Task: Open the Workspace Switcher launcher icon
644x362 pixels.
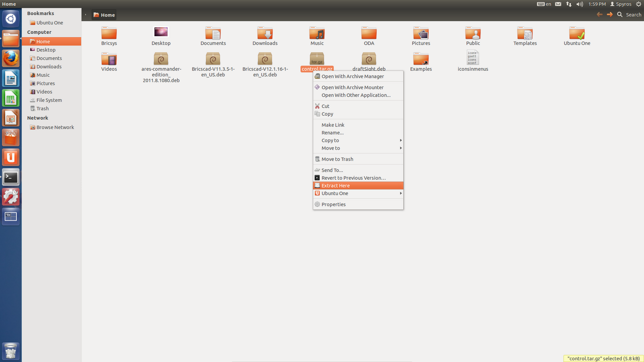Action: 11,216
